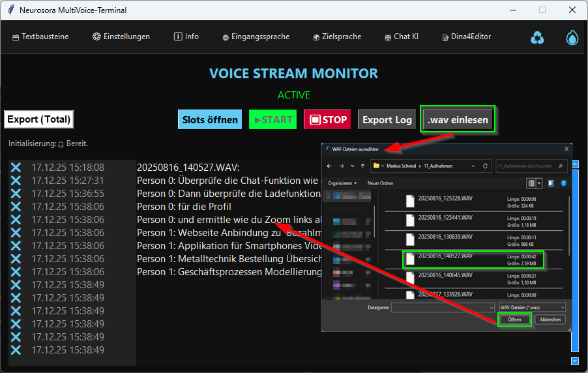The width and height of the screenshot is (588, 373).
Task: Click the Dateiname input field
Action: 443,307
